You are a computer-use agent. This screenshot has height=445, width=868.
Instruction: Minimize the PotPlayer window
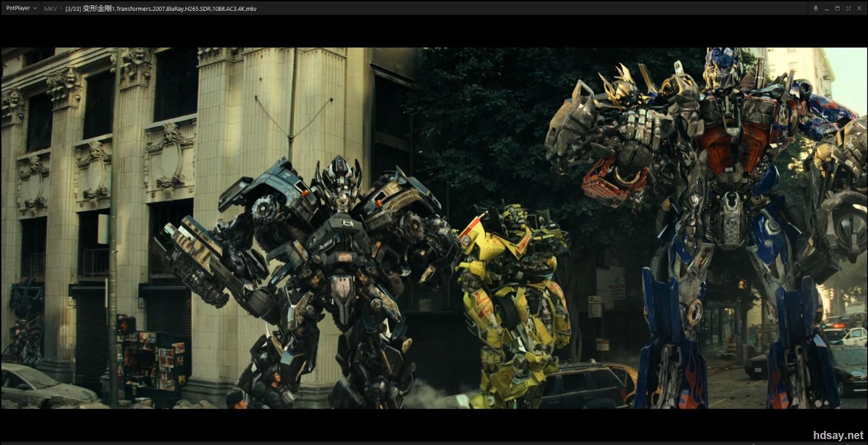point(826,9)
